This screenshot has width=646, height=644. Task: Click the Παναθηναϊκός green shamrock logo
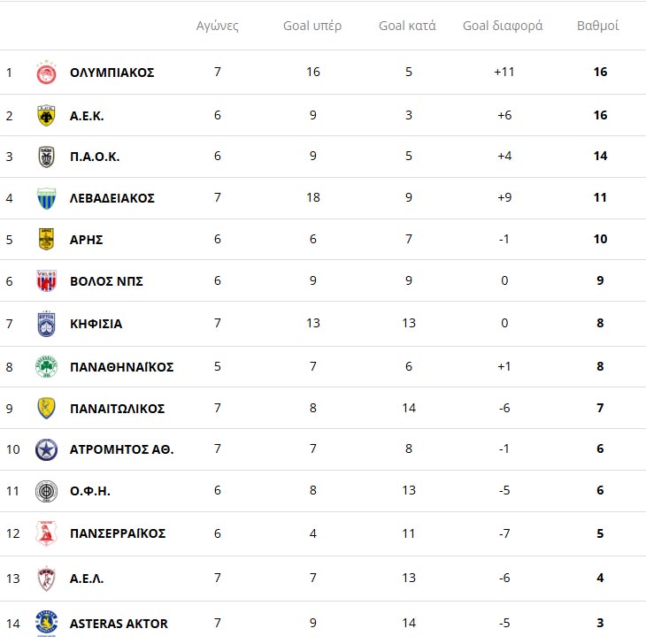(46, 366)
